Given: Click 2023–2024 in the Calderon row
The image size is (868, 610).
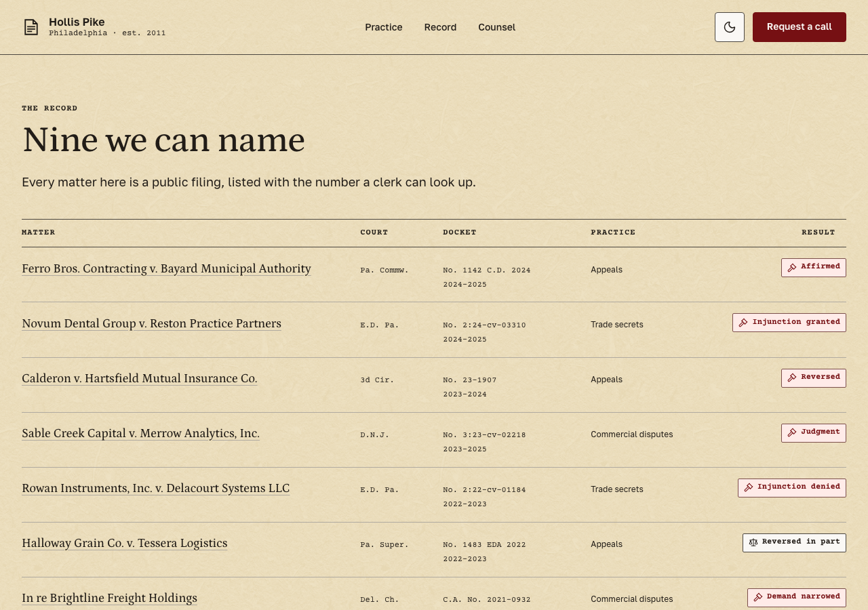Looking at the screenshot, I should tap(465, 394).
